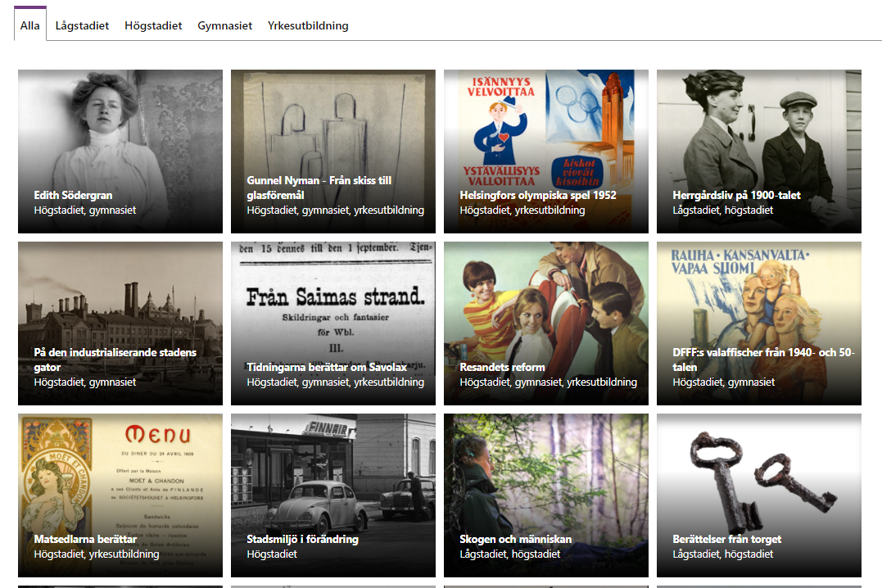Select the Alla tab

tap(29, 25)
